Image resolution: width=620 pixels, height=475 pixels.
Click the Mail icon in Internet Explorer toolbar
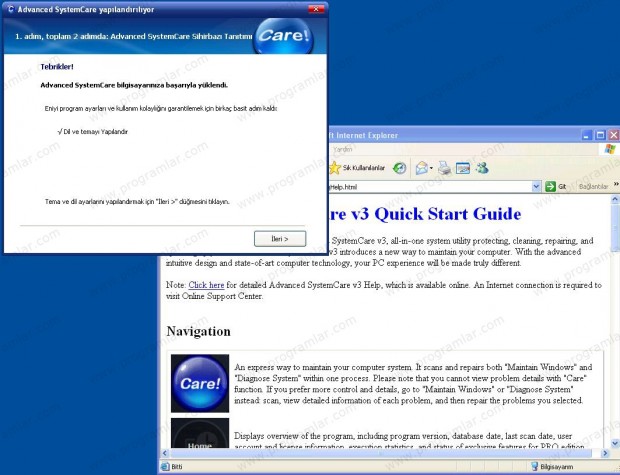(x=422, y=168)
